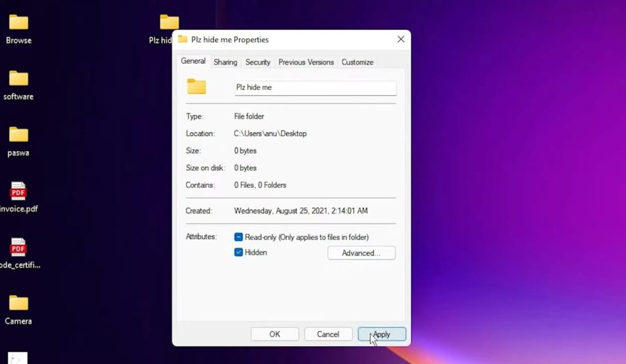Toggle the Read-only attribute checkbox
The image size is (626, 364).
point(239,237)
